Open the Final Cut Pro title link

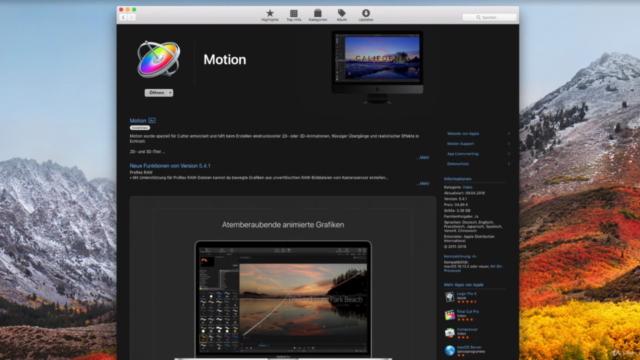468,311
